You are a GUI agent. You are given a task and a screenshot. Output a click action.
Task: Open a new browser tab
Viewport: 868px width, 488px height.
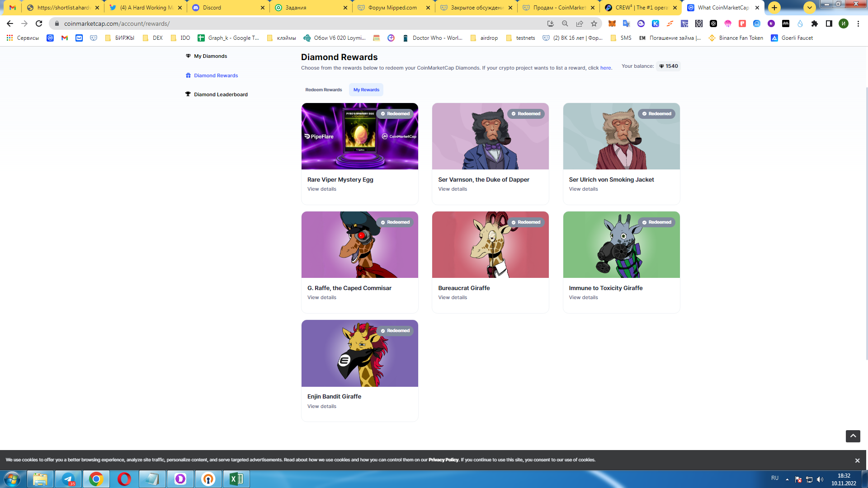[x=774, y=8]
